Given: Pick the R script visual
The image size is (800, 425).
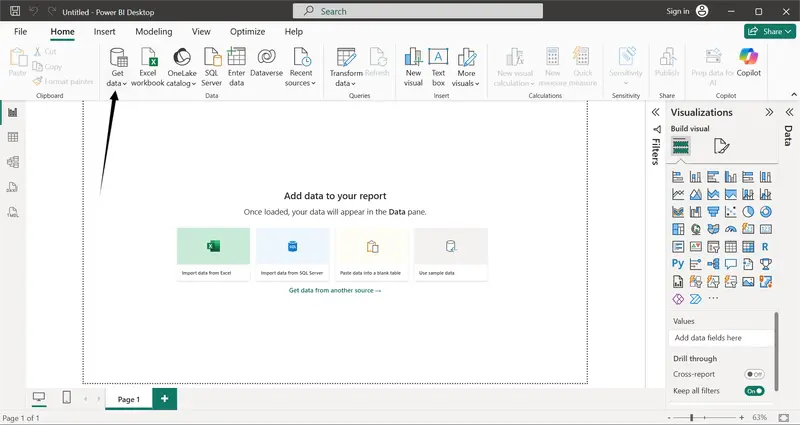Looking at the screenshot, I should point(765,246).
